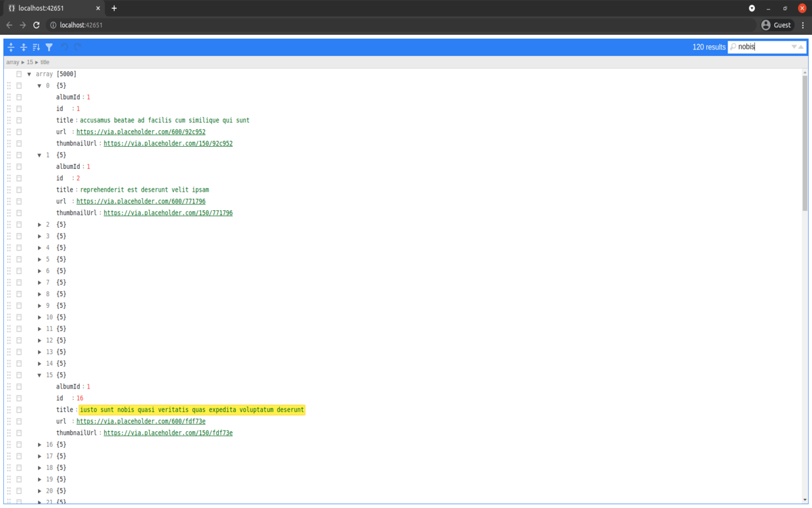Expand item 2 in the array

tap(39, 224)
